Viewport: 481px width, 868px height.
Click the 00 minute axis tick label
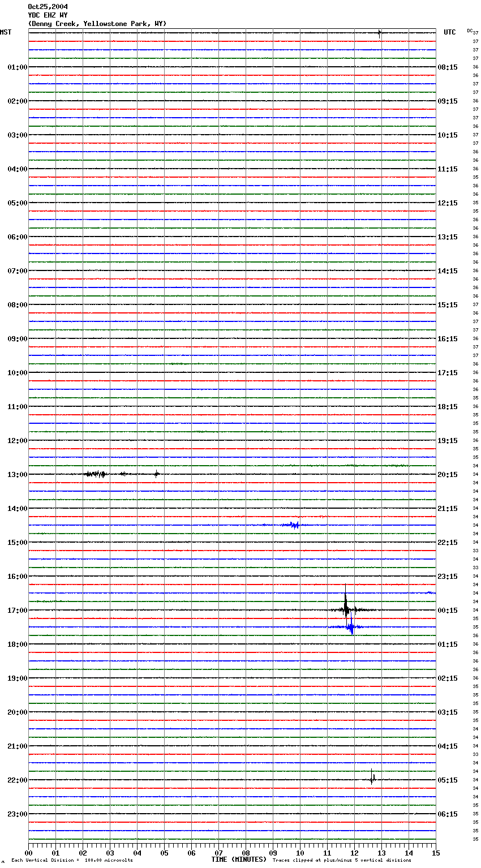[x=29, y=853]
